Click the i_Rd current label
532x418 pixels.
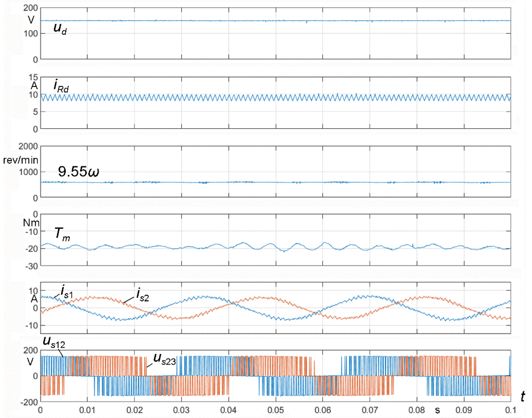pyautogui.click(x=61, y=86)
